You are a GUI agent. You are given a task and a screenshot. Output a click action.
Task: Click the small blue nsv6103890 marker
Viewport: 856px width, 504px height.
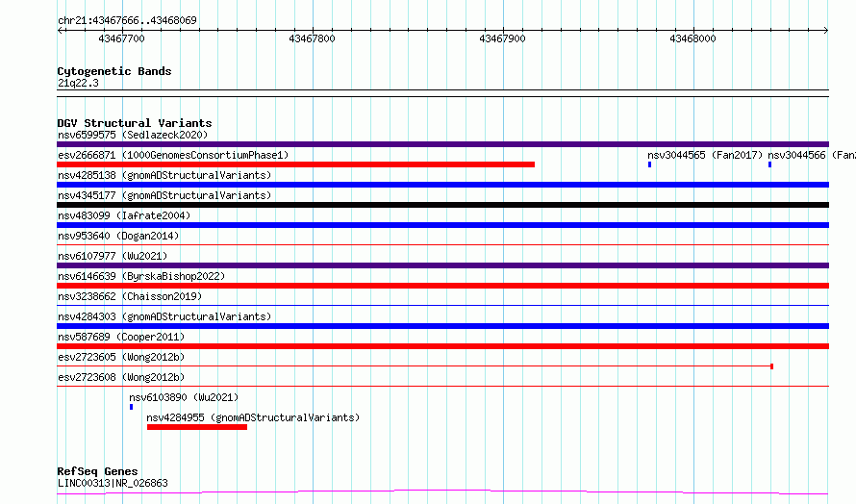[x=131, y=407]
